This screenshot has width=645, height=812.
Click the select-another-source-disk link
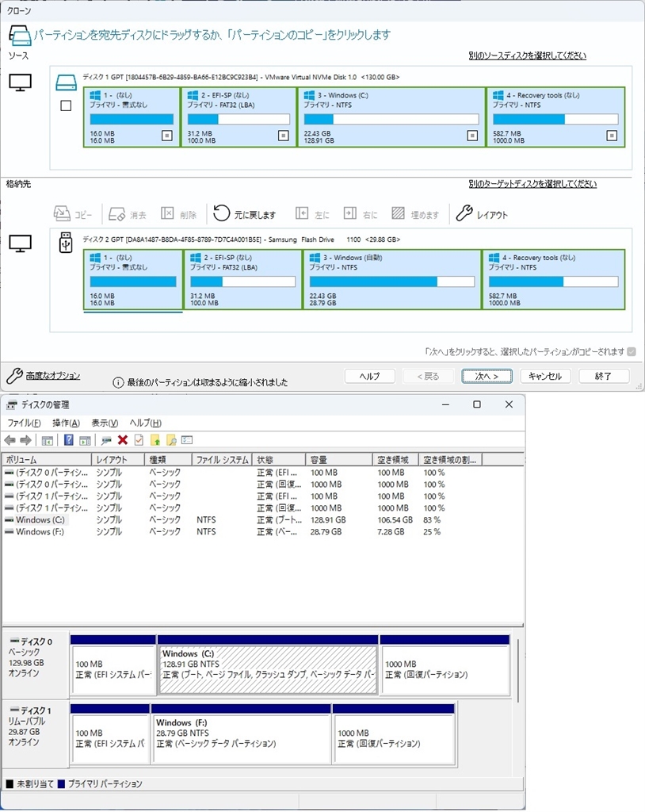528,56
